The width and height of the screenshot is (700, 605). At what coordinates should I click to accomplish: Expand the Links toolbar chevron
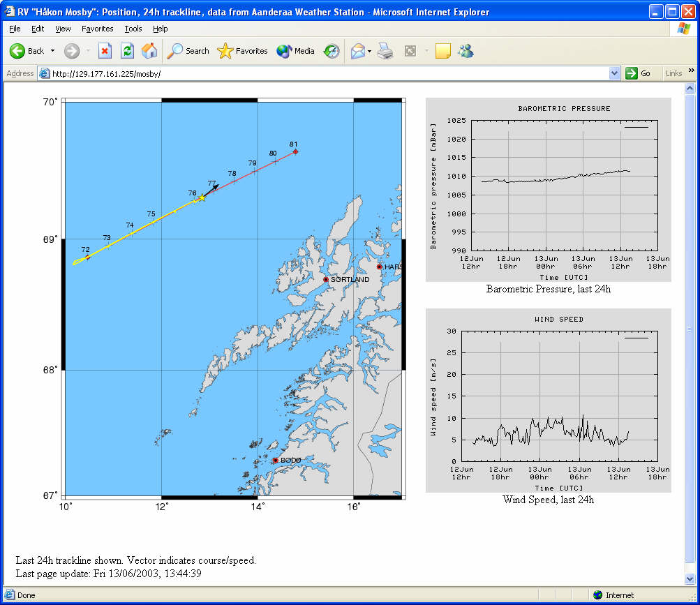(692, 71)
